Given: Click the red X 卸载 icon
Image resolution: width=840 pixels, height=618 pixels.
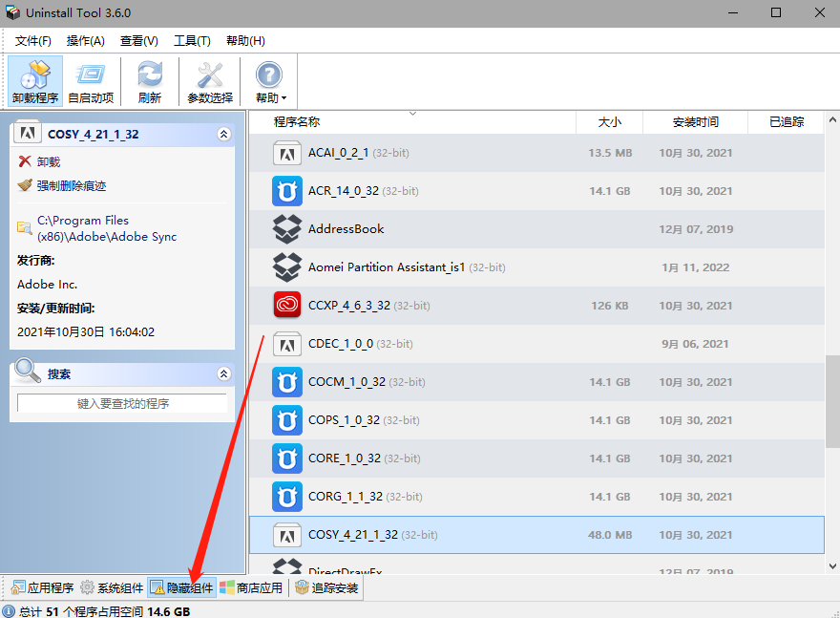Looking at the screenshot, I should tap(25, 161).
